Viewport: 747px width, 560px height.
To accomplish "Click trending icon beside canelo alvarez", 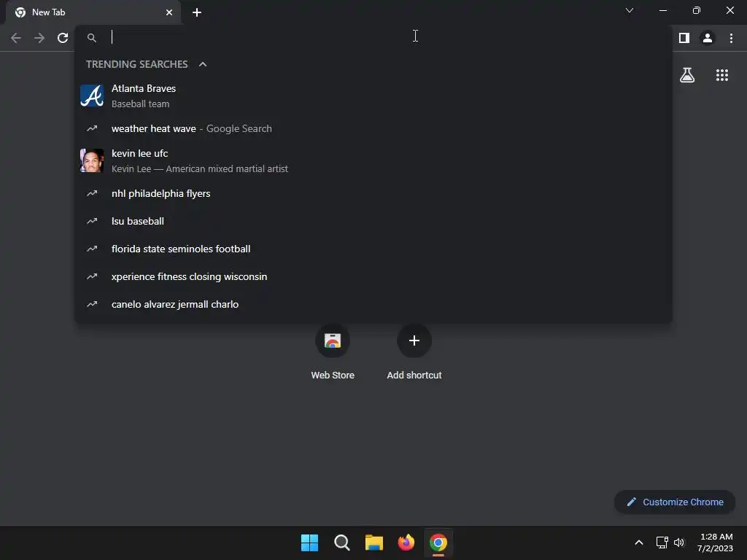I will 92,304.
